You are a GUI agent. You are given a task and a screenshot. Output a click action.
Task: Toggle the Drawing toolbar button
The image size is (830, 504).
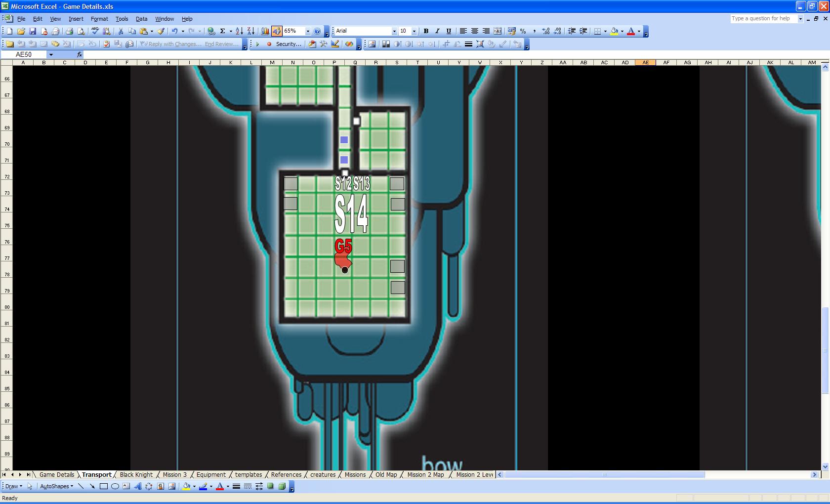[277, 31]
